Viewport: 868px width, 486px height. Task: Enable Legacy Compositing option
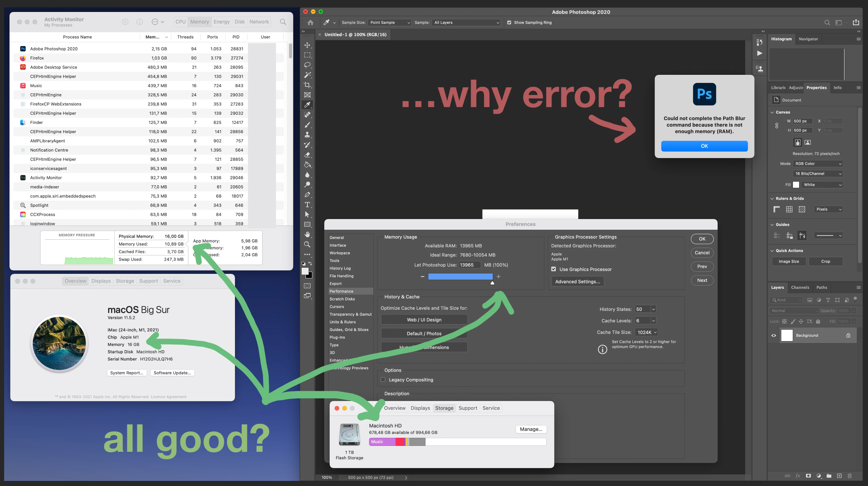[383, 380]
